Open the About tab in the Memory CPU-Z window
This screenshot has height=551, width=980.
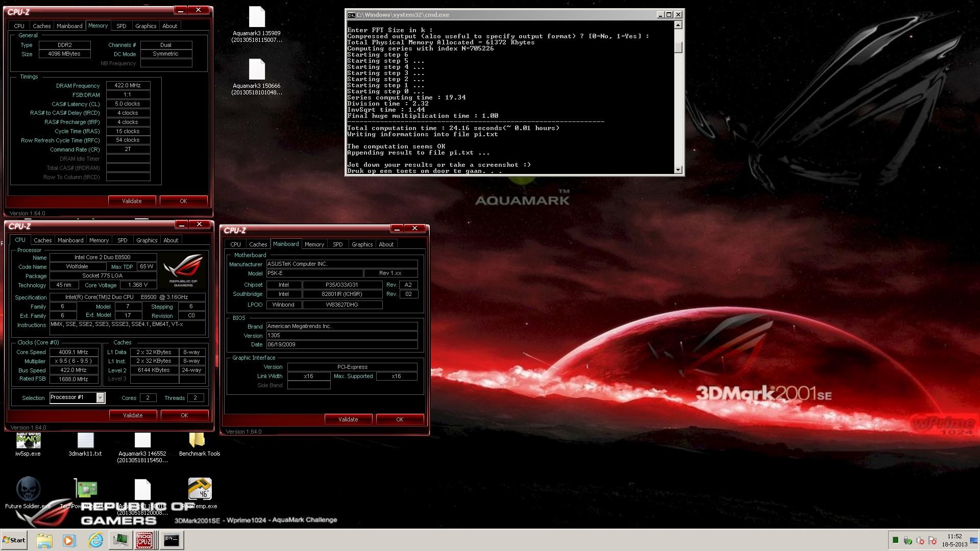(169, 26)
